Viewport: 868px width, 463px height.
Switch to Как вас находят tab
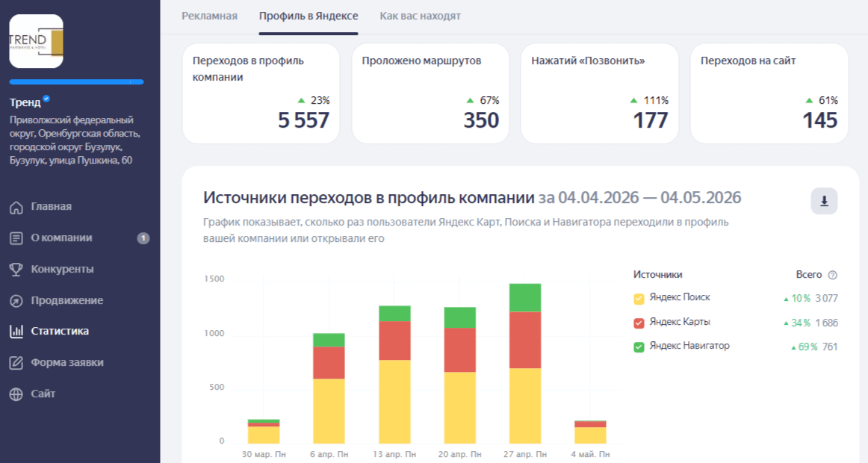(420, 16)
